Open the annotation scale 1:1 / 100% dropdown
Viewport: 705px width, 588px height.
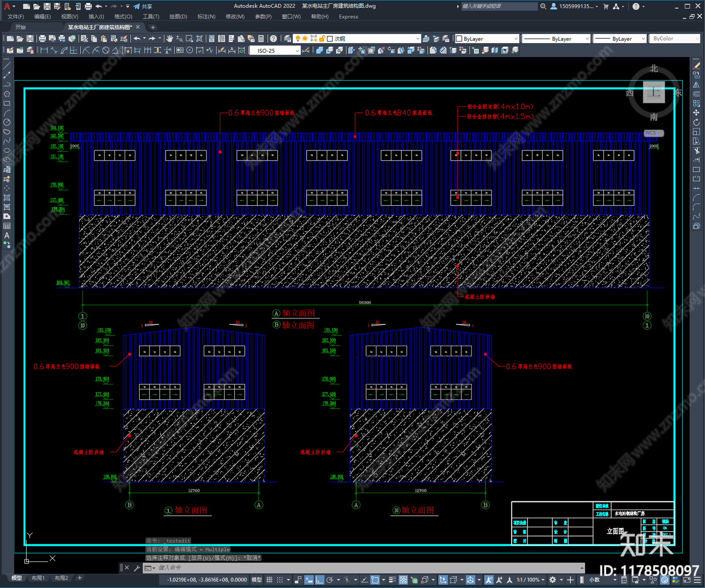(531, 580)
